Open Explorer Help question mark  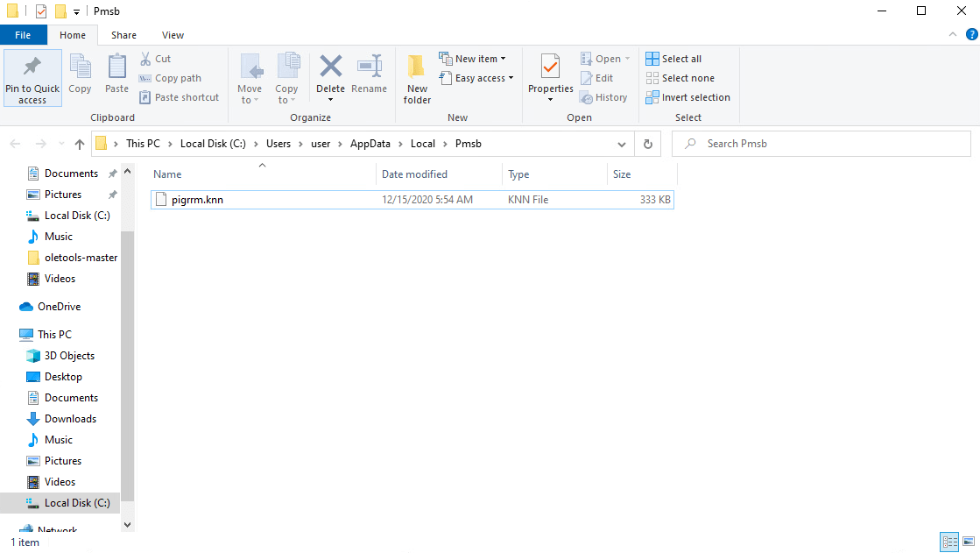click(x=972, y=34)
